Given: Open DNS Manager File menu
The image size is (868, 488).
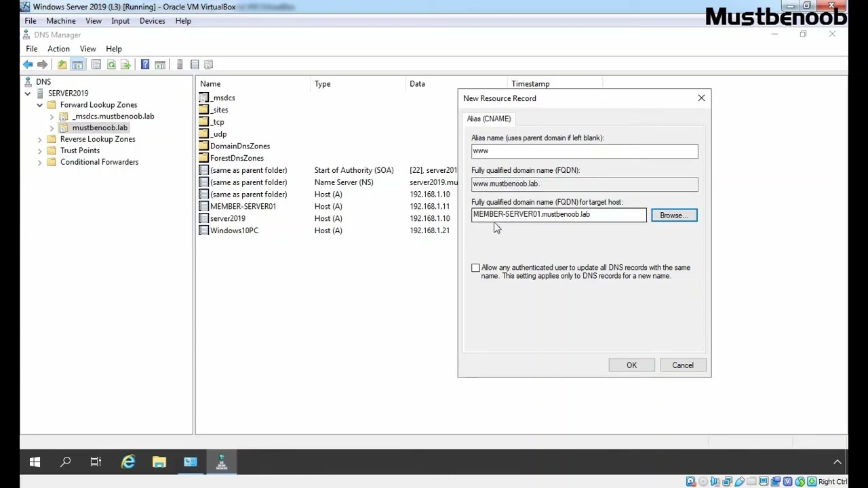Looking at the screenshot, I should pos(32,49).
